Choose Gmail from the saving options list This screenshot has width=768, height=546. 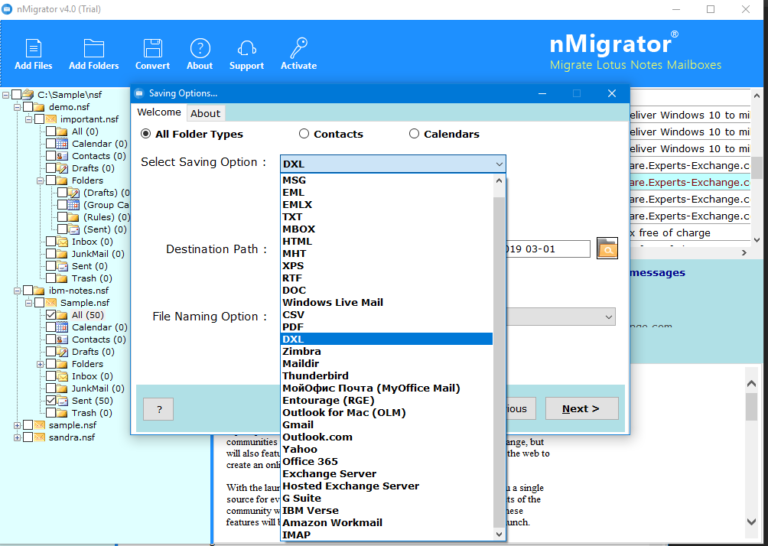387,425
